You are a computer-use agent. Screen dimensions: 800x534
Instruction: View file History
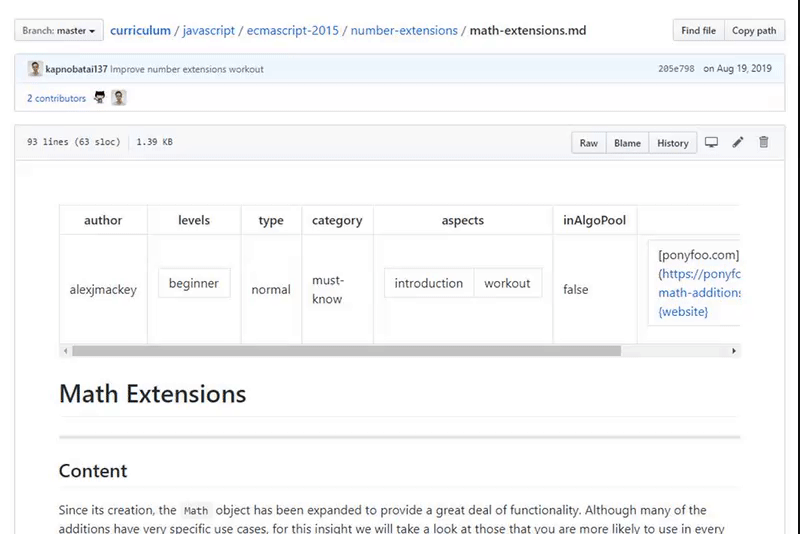click(672, 143)
